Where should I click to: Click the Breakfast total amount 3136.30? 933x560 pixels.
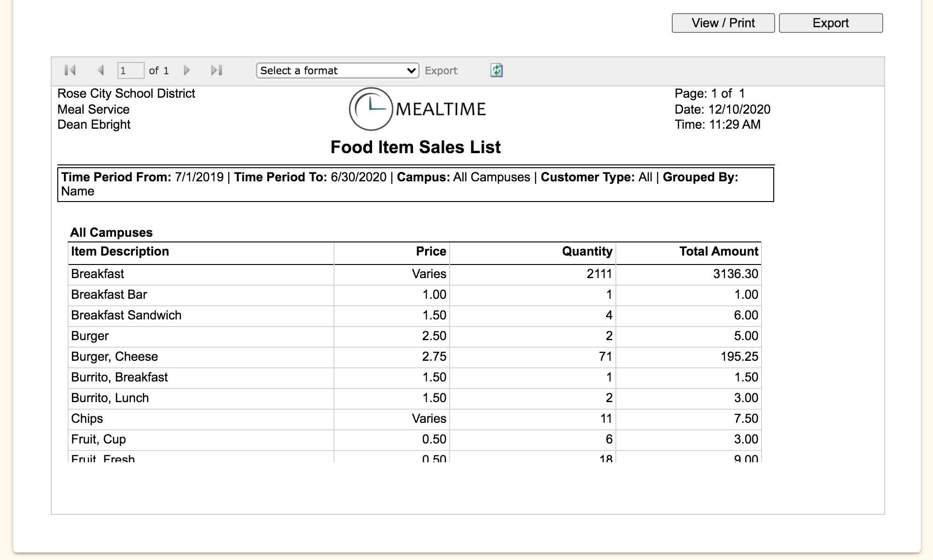[735, 274]
